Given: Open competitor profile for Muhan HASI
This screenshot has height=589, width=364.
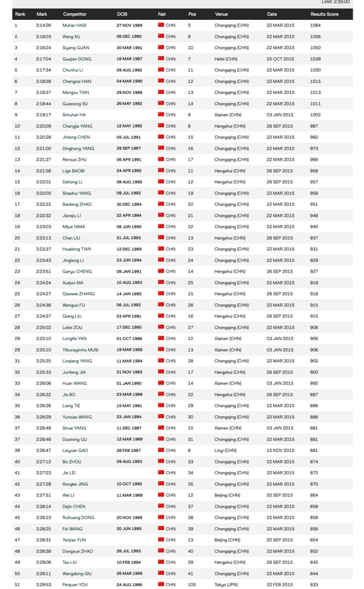Looking at the screenshot, I should click(74, 25).
